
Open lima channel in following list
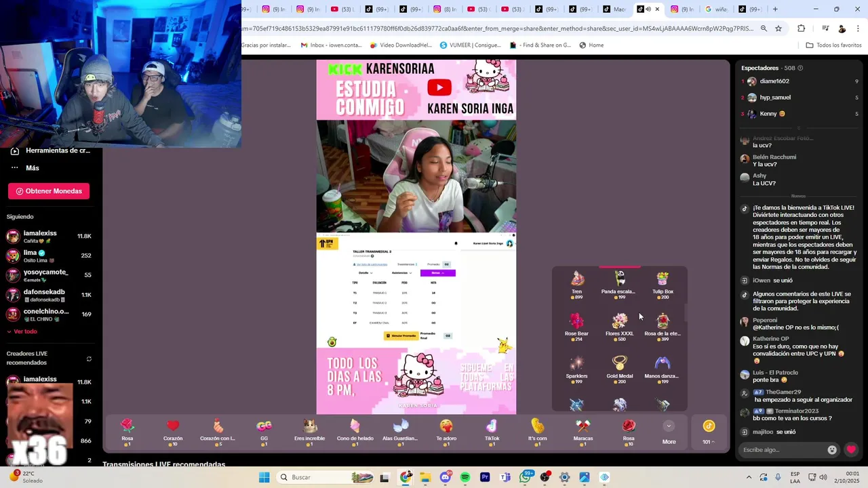pyautogui.click(x=49, y=256)
